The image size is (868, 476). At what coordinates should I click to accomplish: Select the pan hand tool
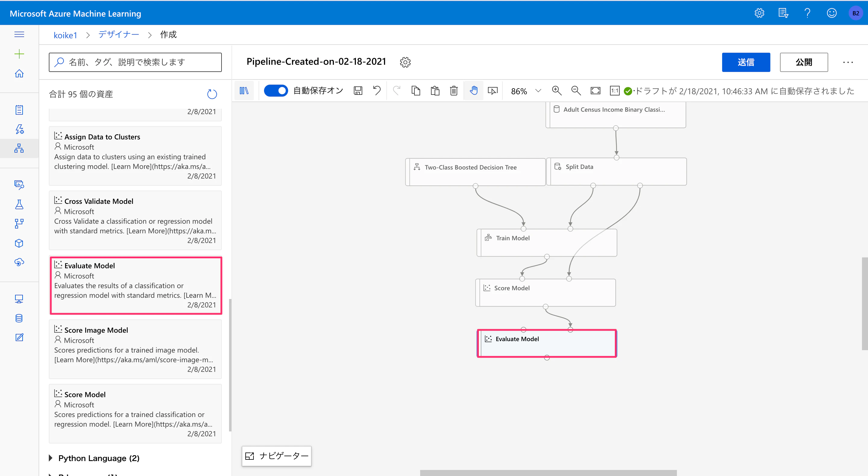[x=473, y=91]
